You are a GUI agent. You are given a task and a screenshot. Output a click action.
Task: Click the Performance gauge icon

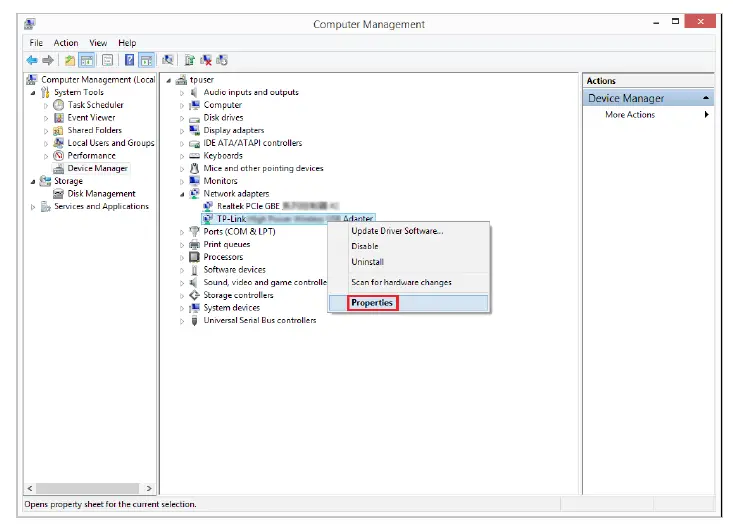(58, 155)
